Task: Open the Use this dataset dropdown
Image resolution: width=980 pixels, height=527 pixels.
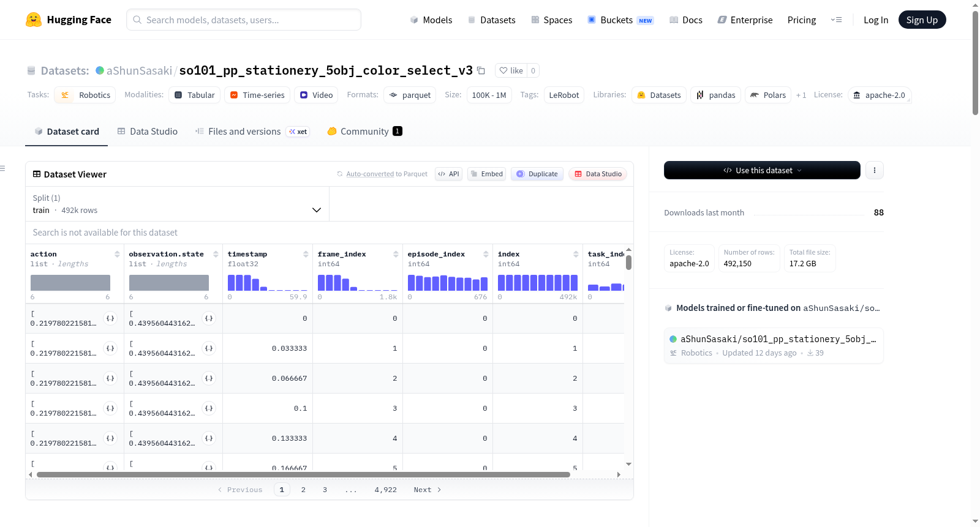Action: tap(762, 170)
